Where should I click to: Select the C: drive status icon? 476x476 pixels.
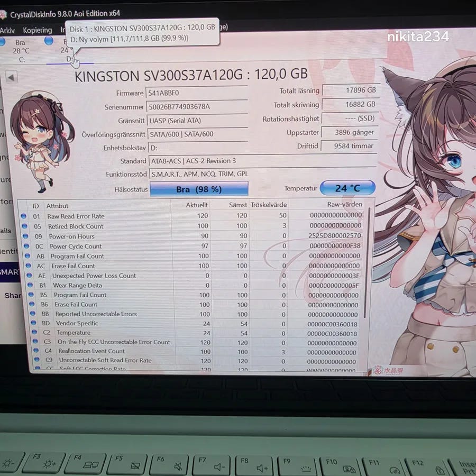point(2,41)
